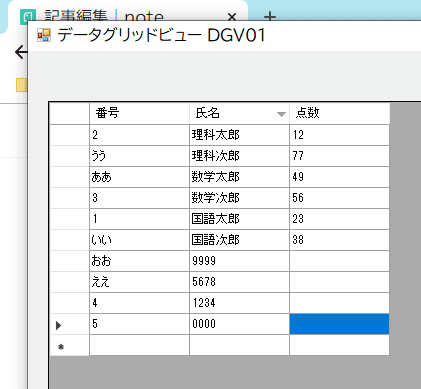
Task: Click 点数 cell of the new row
Action: tap(339, 345)
